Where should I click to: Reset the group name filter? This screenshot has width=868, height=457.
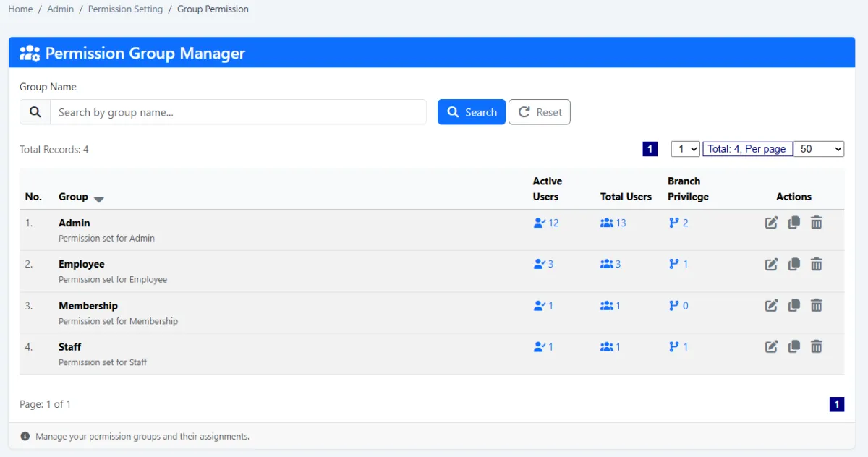(x=540, y=112)
